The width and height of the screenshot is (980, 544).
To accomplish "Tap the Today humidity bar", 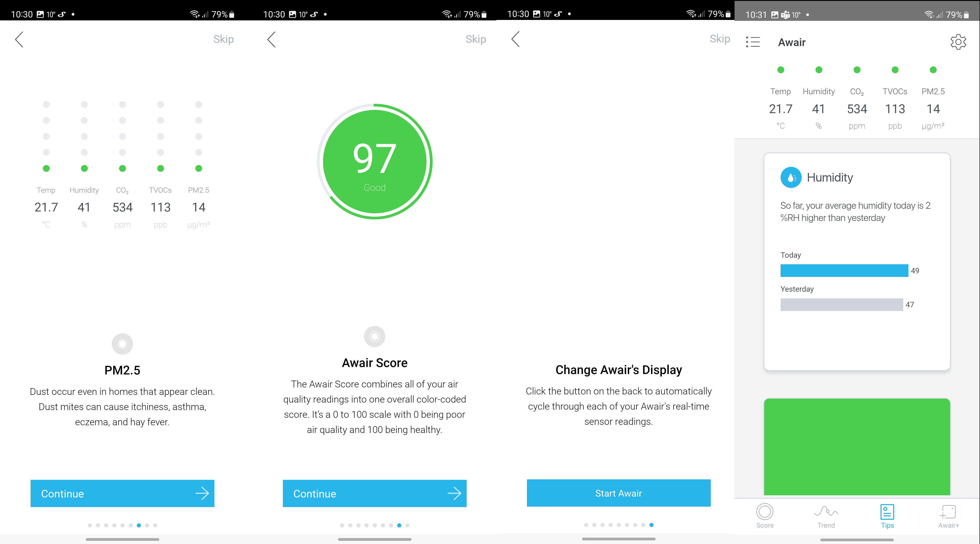I will coord(844,271).
